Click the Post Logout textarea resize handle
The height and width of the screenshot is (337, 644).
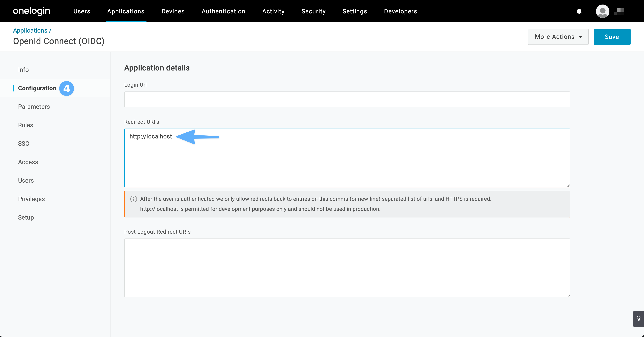click(568, 295)
